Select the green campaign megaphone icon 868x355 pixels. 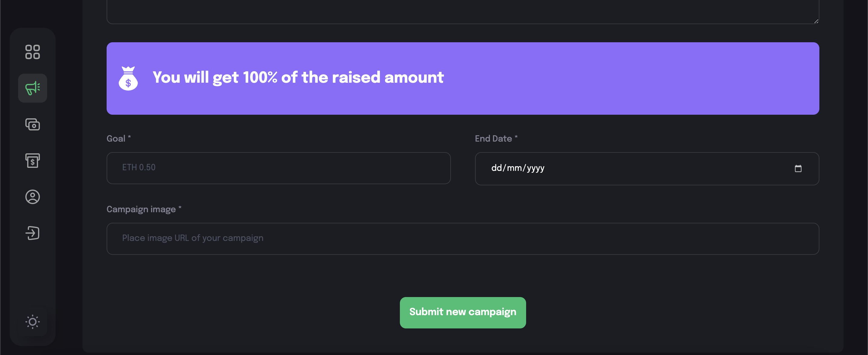click(x=32, y=88)
